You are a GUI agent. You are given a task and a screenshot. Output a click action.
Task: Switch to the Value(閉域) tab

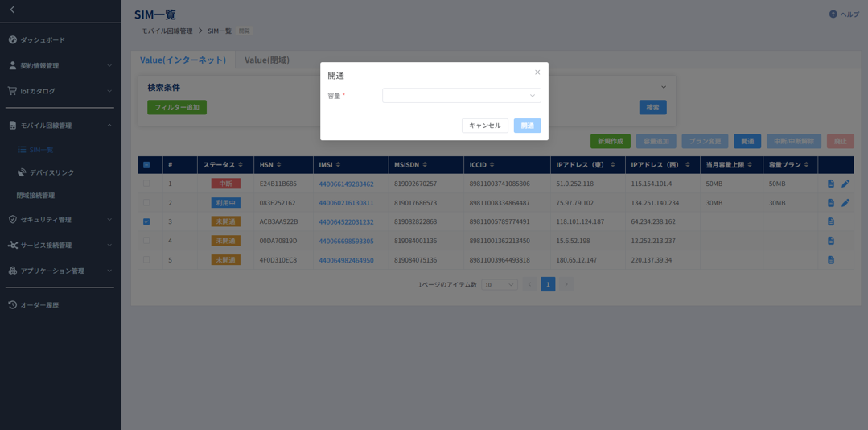click(x=266, y=60)
